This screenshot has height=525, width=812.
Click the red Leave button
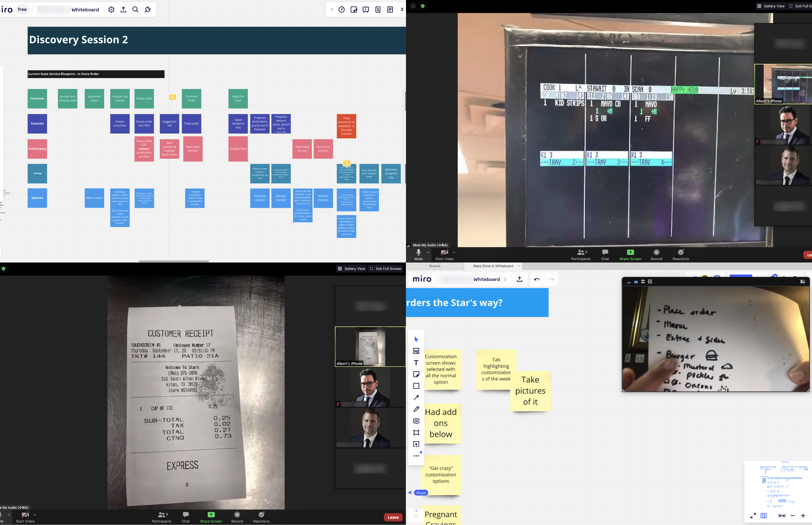393,517
